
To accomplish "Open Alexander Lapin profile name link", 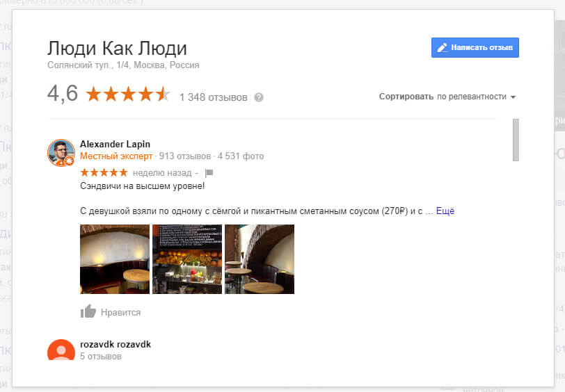I will point(115,144).
